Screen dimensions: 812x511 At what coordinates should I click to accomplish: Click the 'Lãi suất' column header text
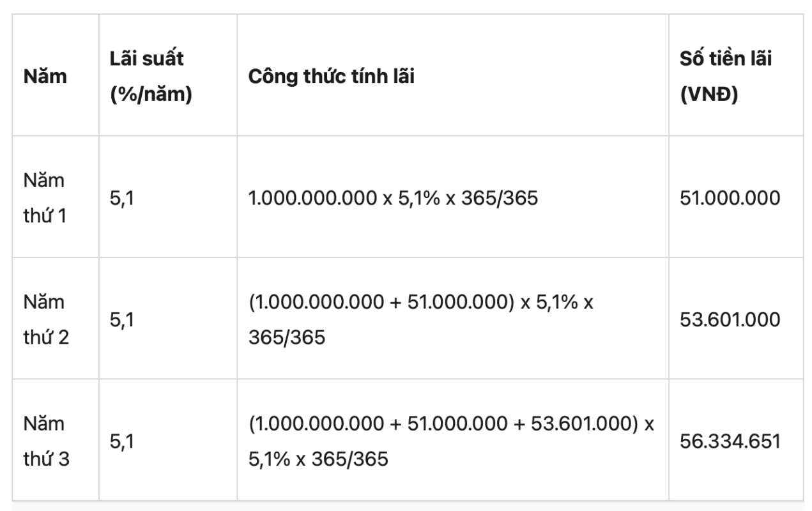146,59
